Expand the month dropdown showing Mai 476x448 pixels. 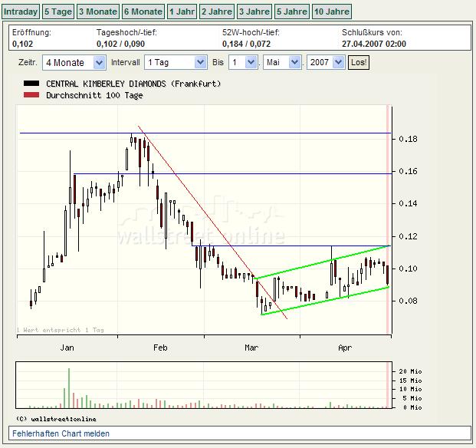[282, 62]
